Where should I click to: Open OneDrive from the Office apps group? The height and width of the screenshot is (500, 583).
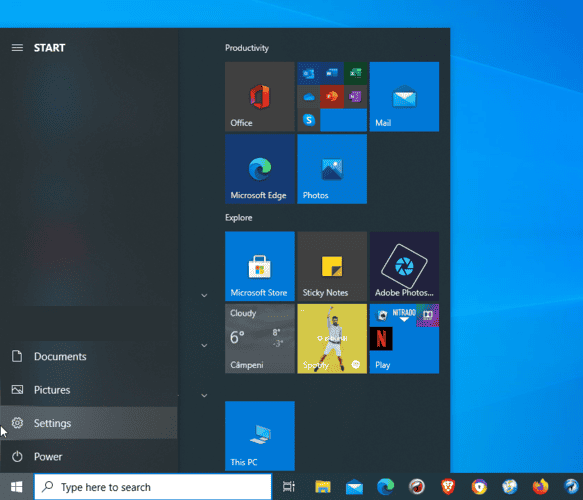pos(308,97)
